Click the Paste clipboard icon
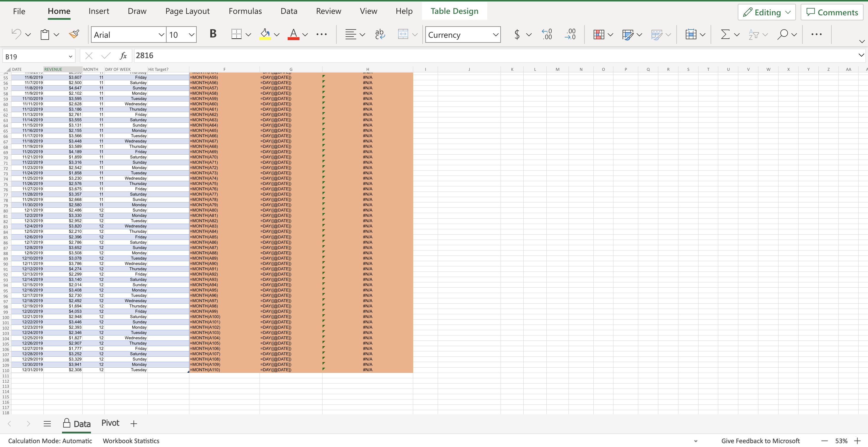Screen dimensions: 868x447 (45, 34)
